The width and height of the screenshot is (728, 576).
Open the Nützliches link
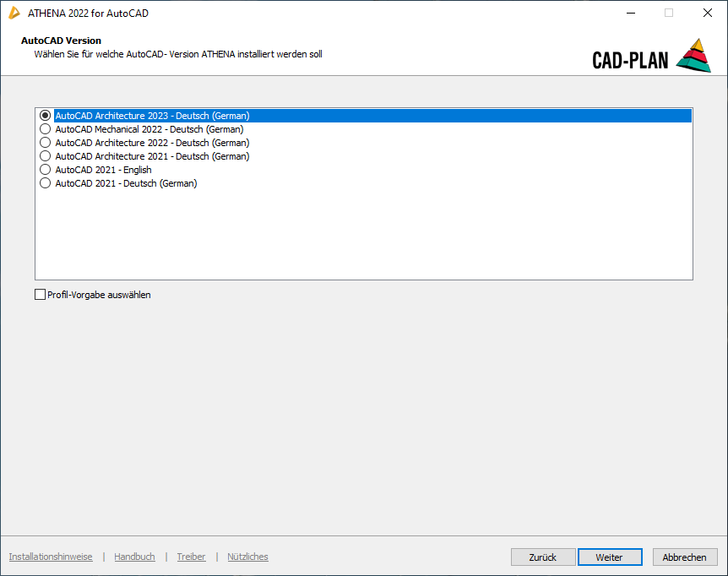point(247,557)
